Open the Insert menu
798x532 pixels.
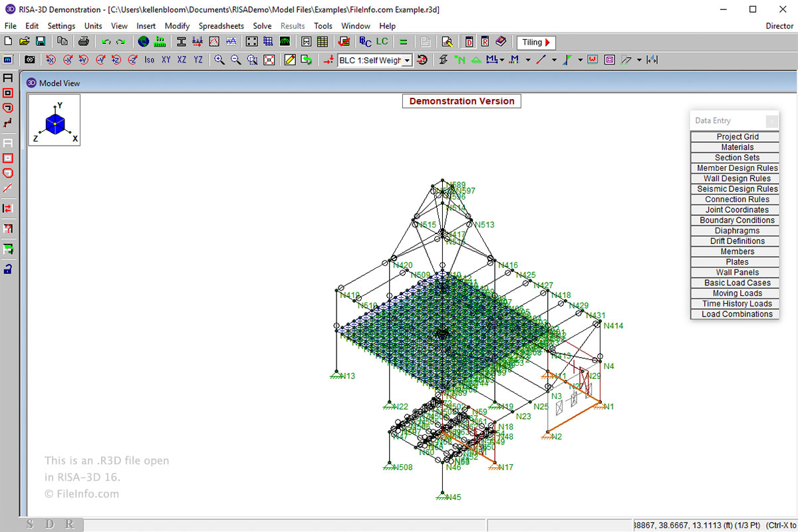click(x=146, y=26)
